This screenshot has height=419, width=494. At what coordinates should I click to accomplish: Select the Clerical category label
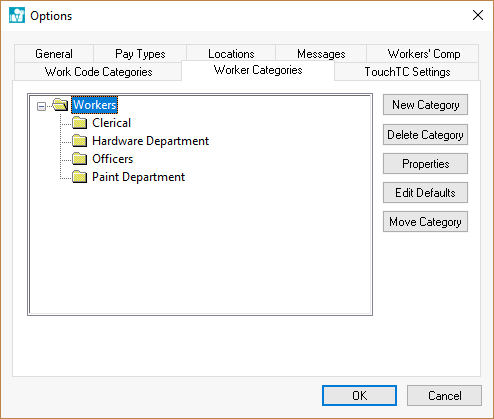point(111,123)
